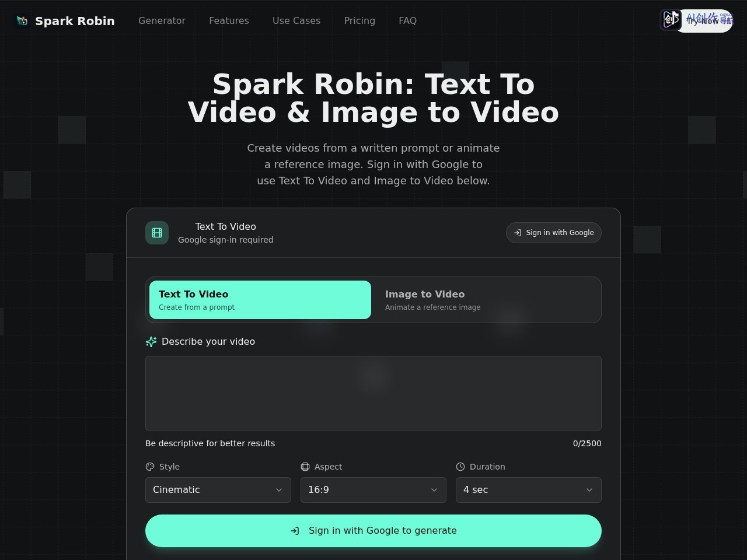Image resolution: width=747 pixels, height=560 pixels.
Task: Click the login arrow icon in header Sign in with Google
Action: pyautogui.click(x=518, y=233)
